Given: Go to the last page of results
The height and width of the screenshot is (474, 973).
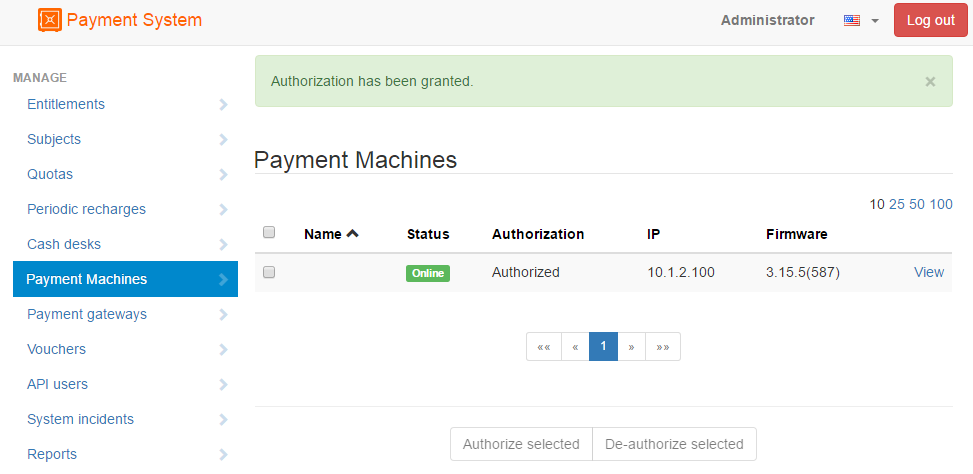Looking at the screenshot, I should pos(662,347).
